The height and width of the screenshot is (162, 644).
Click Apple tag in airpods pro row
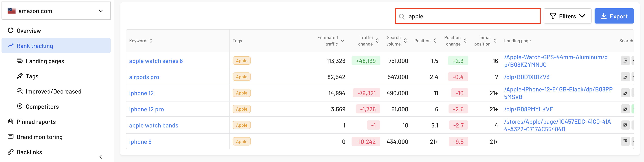pyautogui.click(x=241, y=77)
